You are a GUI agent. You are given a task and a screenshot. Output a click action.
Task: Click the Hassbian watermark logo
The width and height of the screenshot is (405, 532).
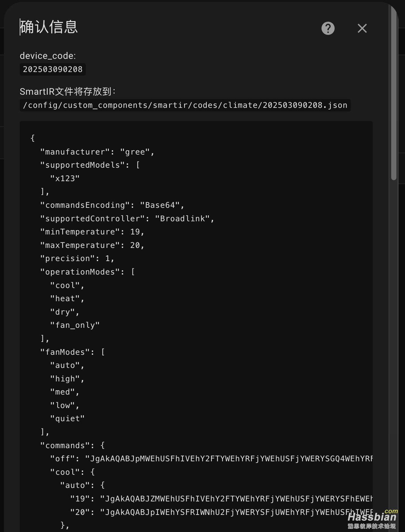372,519
